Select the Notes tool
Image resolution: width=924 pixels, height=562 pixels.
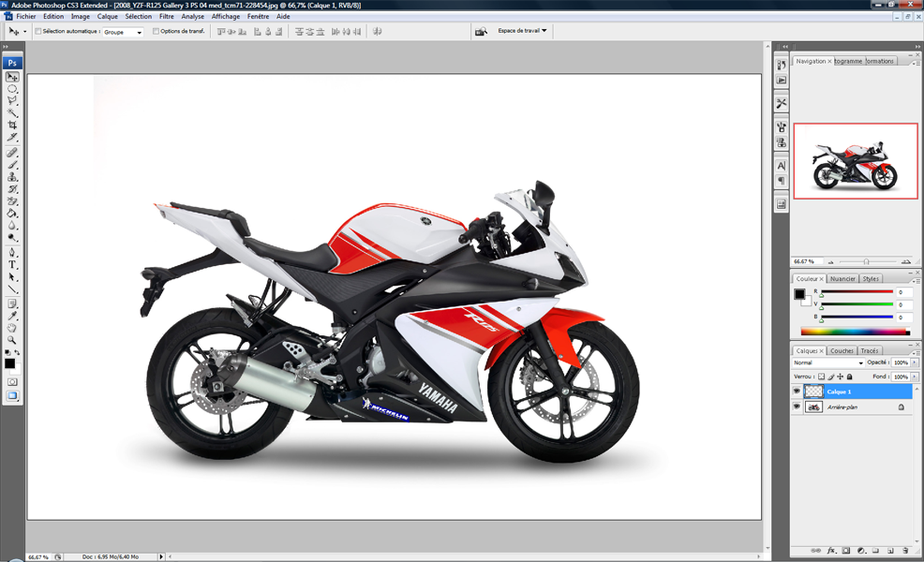12,304
